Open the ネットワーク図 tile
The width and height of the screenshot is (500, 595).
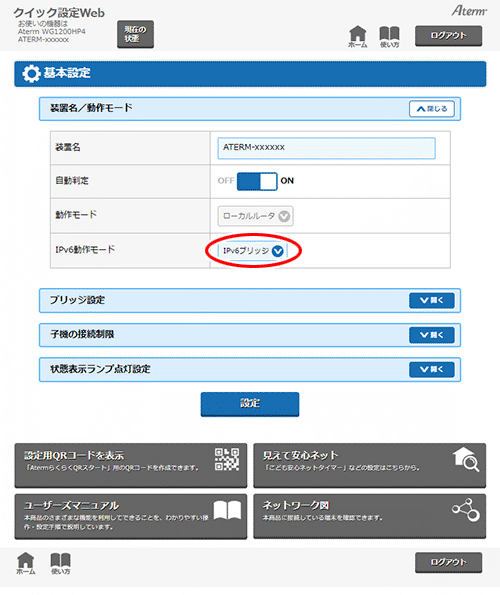coord(369,516)
